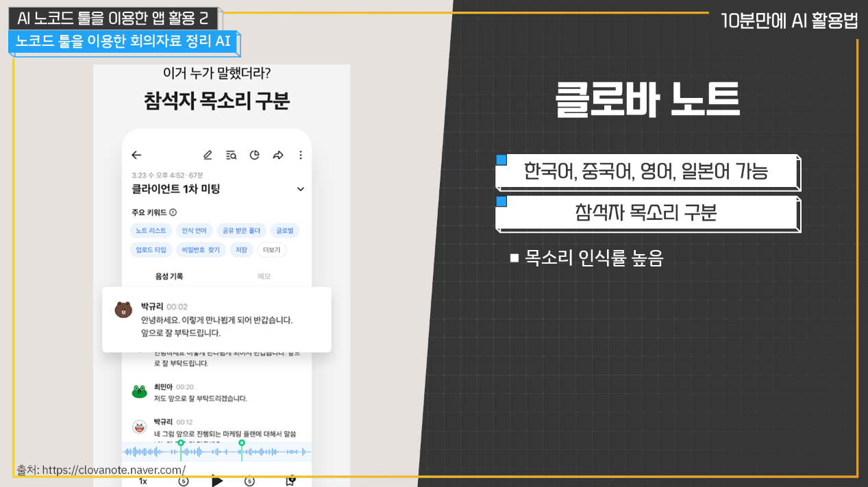This screenshot has width=868, height=487.
Task: Tap the smiling face avatar of 박규리 at 00:12
Action: pyautogui.click(x=139, y=427)
